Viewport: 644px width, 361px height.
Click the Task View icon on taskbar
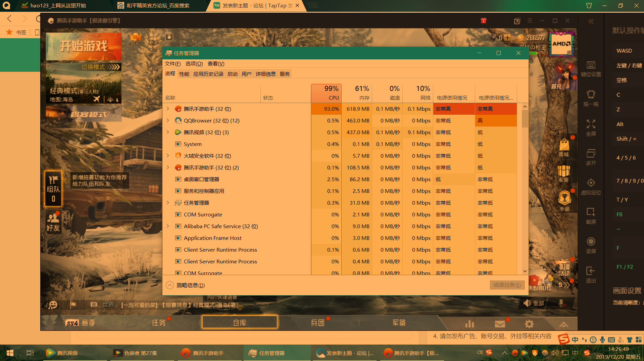click(30, 353)
